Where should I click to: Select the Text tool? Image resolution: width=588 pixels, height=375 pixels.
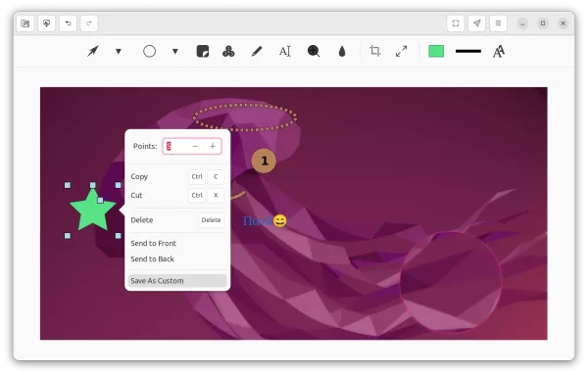(x=285, y=51)
